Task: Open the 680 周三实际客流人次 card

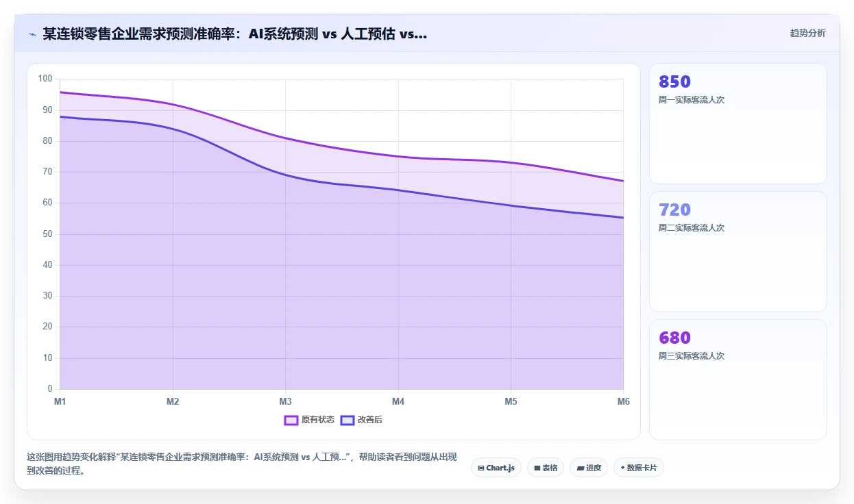Action: click(x=738, y=379)
